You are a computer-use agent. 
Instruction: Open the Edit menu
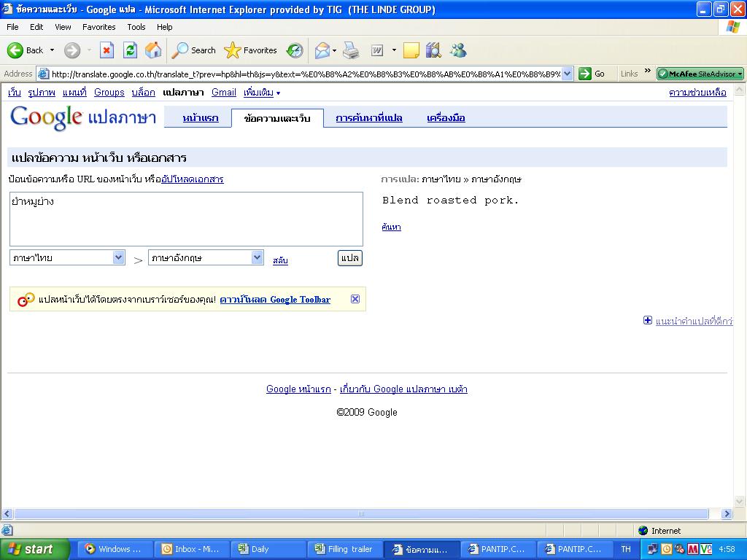pyautogui.click(x=36, y=27)
